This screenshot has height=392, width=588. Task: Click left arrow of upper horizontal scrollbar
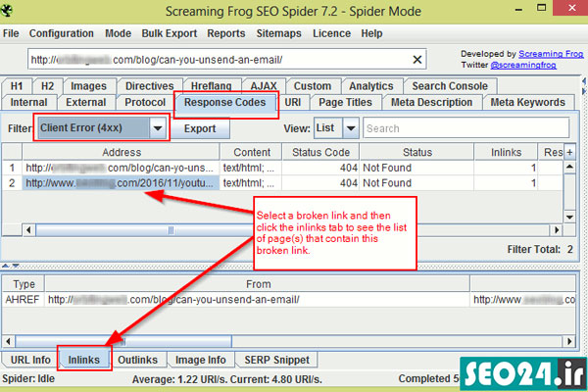pos(28,229)
